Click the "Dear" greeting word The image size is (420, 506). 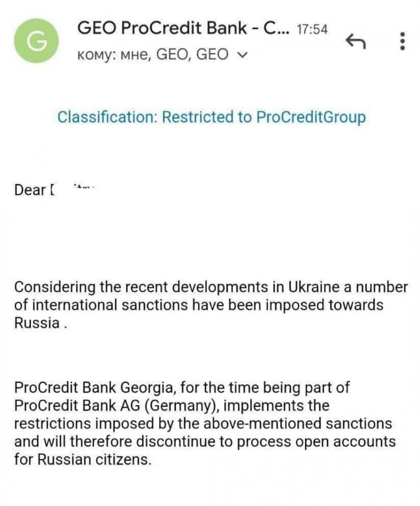click(x=30, y=190)
